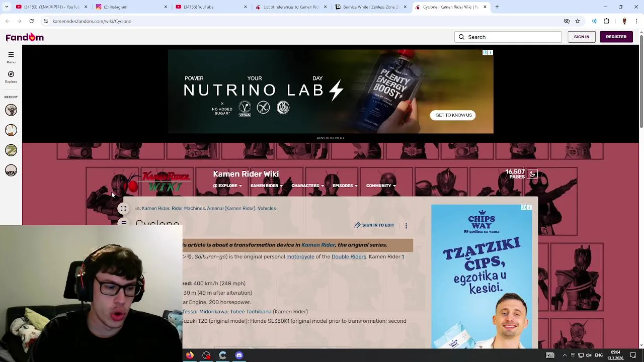Click the Fandom logo
The image size is (644, 362).
(25, 37)
